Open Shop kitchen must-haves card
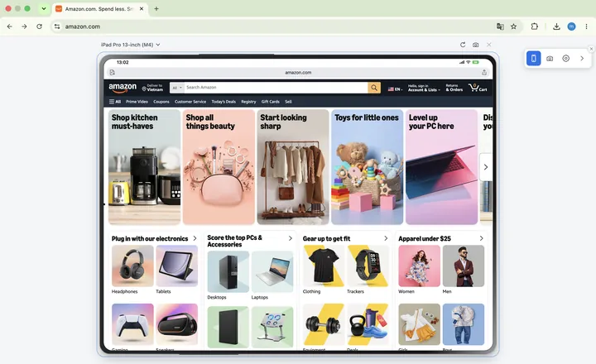 pos(144,167)
